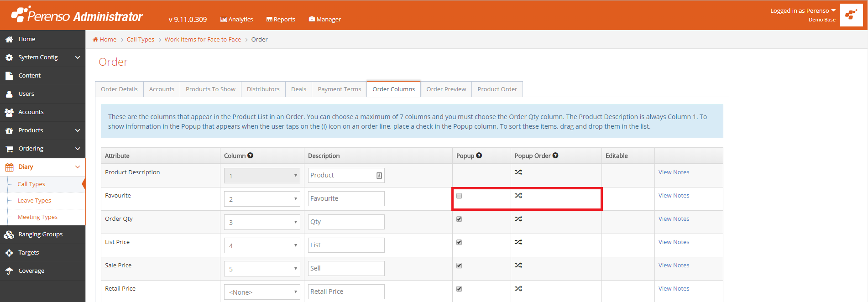Click the Favourite description input field
This screenshot has height=302, width=868.
point(346,199)
